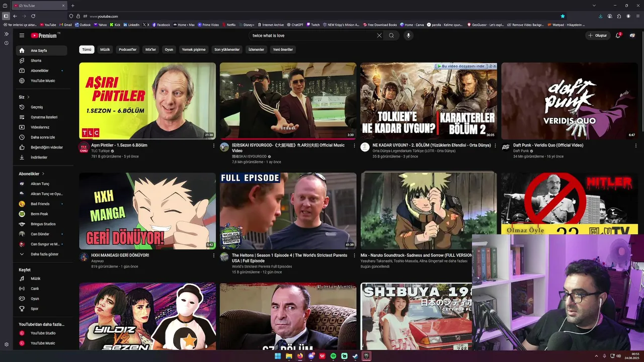The image size is (644, 362).
Task: Open Beğendiğim videolar liked list
Action: click(40, 147)
